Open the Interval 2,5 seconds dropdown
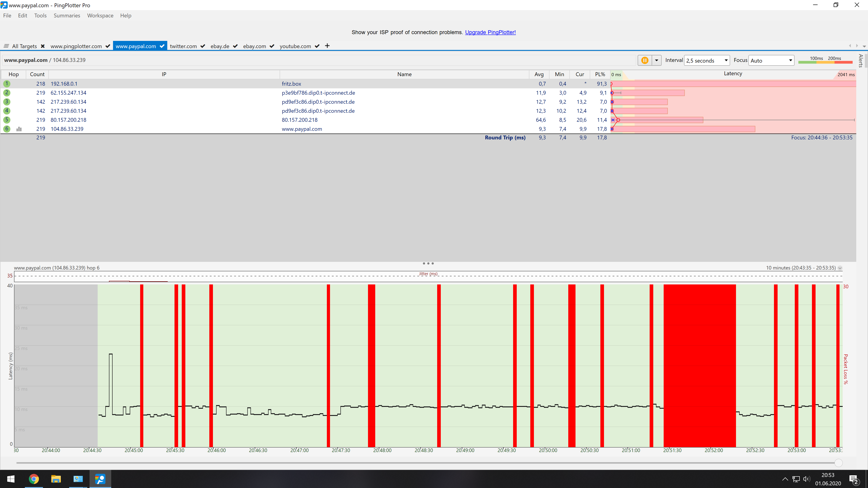Viewport: 868px width, 488px height. [x=707, y=61]
